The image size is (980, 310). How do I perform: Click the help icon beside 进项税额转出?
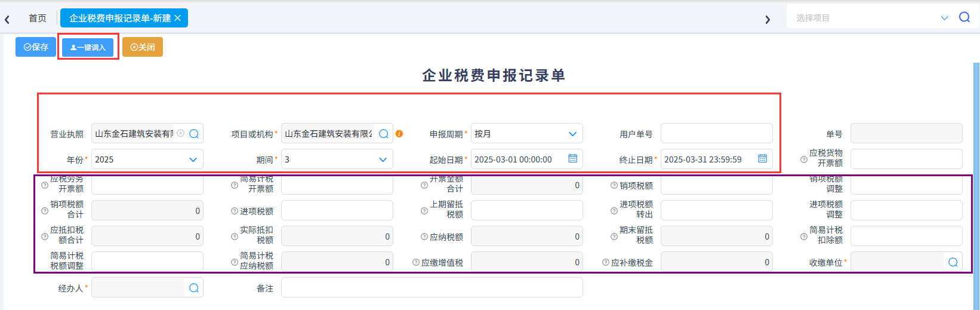614,211
